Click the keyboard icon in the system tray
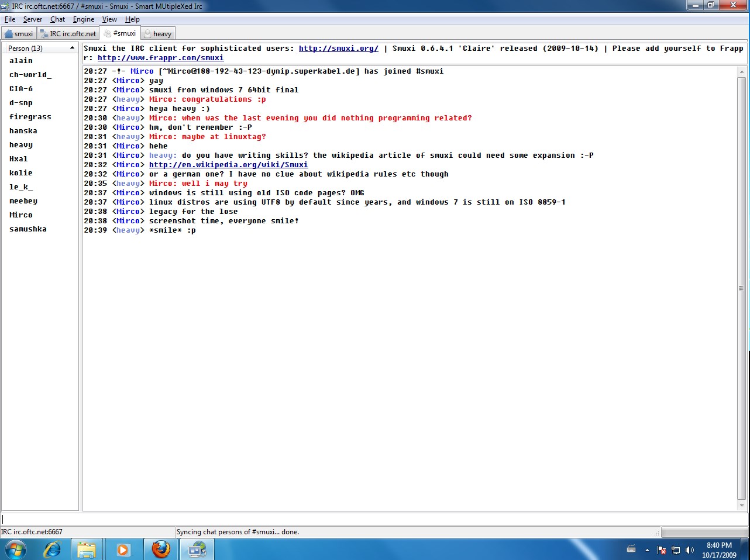The height and width of the screenshot is (560, 750). click(x=631, y=549)
